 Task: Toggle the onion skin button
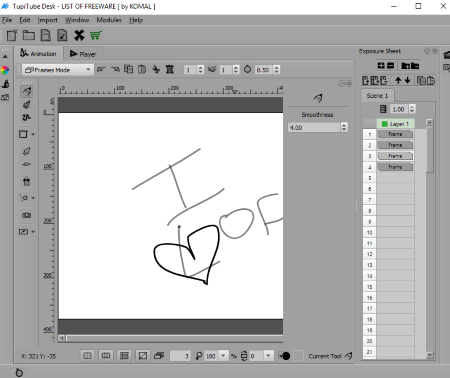coord(159,356)
